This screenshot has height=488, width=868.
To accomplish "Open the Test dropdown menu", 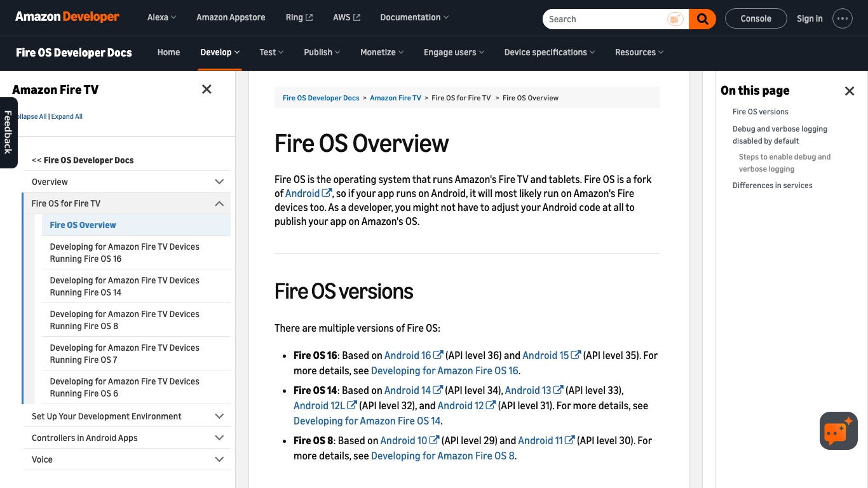I will coord(271,52).
